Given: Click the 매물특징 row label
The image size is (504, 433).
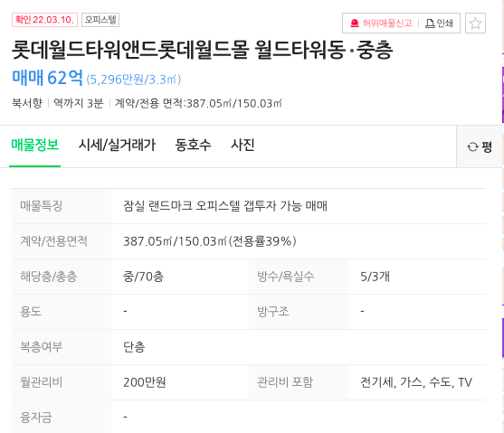Looking at the screenshot, I should tap(41, 205).
